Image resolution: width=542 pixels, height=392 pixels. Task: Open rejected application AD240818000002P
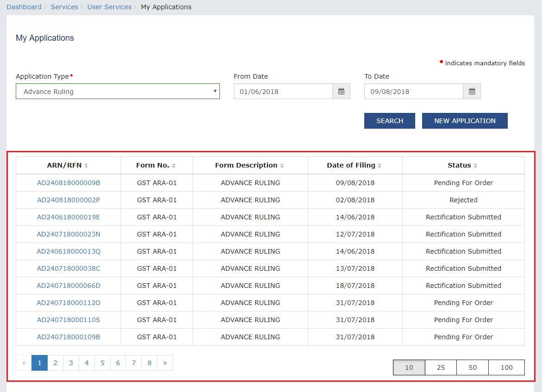click(69, 200)
